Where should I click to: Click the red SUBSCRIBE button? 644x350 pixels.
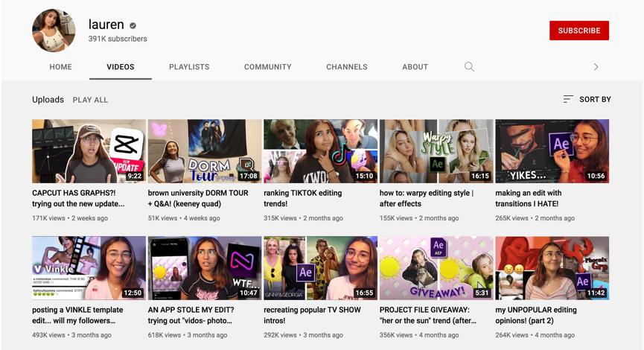(579, 31)
